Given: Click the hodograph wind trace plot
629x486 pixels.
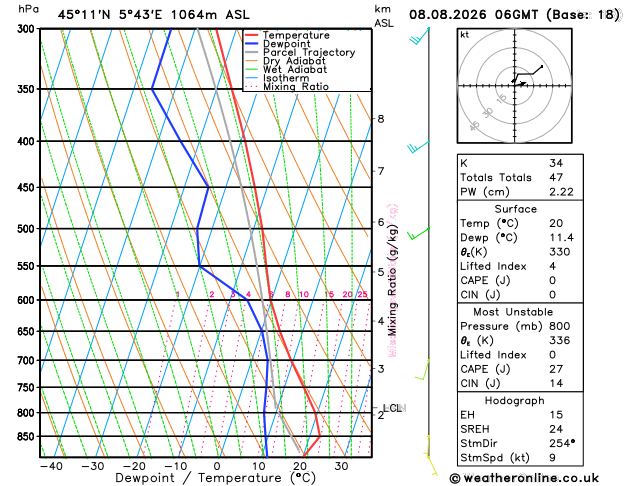Looking at the screenshot, I should tap(527, 75).
